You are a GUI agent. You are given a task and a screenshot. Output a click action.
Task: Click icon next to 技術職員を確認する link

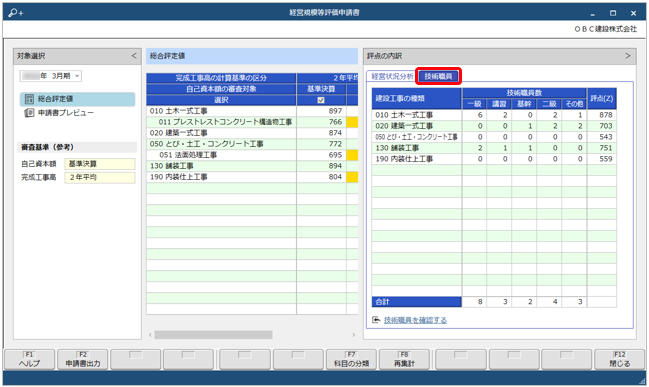[376, 320]
